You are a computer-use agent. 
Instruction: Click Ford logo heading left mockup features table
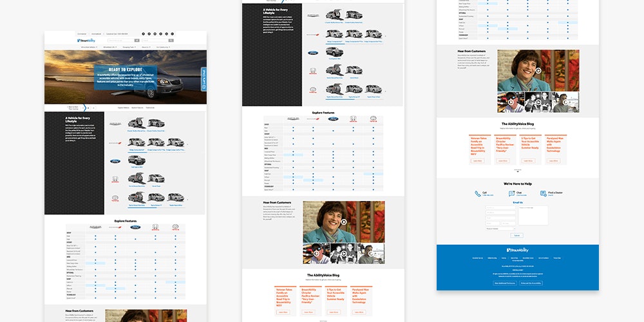pyautogui.click(x=135, y=227)
